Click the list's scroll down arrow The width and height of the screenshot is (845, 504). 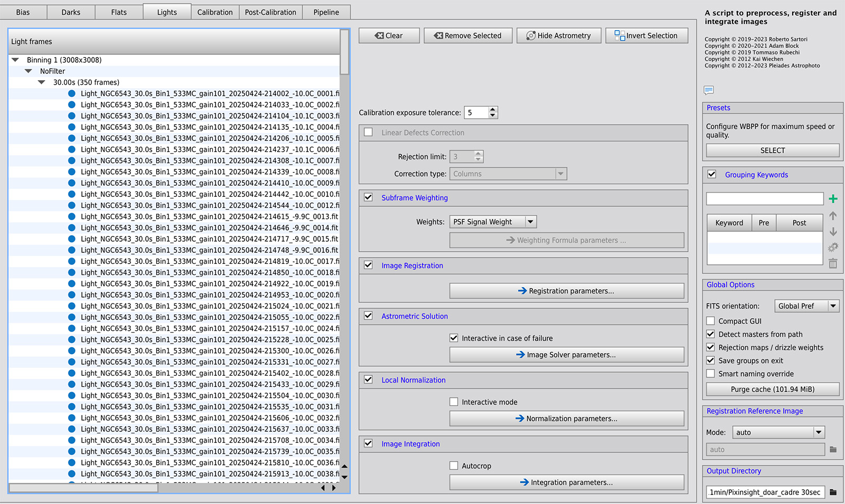pos(344,477)
